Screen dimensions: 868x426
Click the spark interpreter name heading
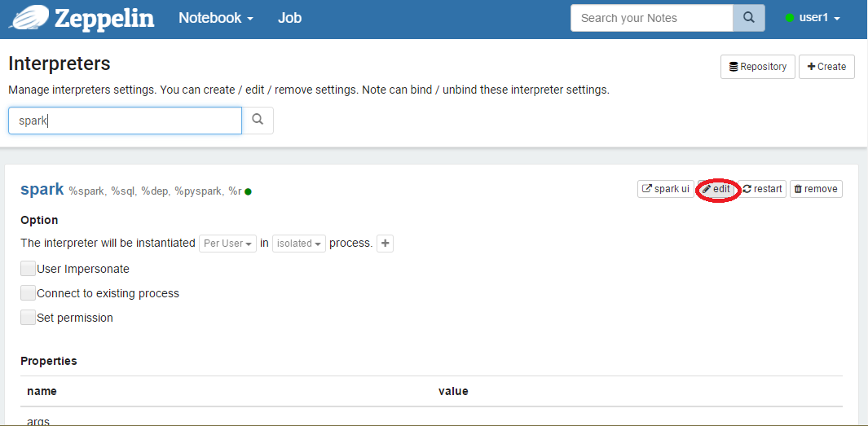(42, 189)
